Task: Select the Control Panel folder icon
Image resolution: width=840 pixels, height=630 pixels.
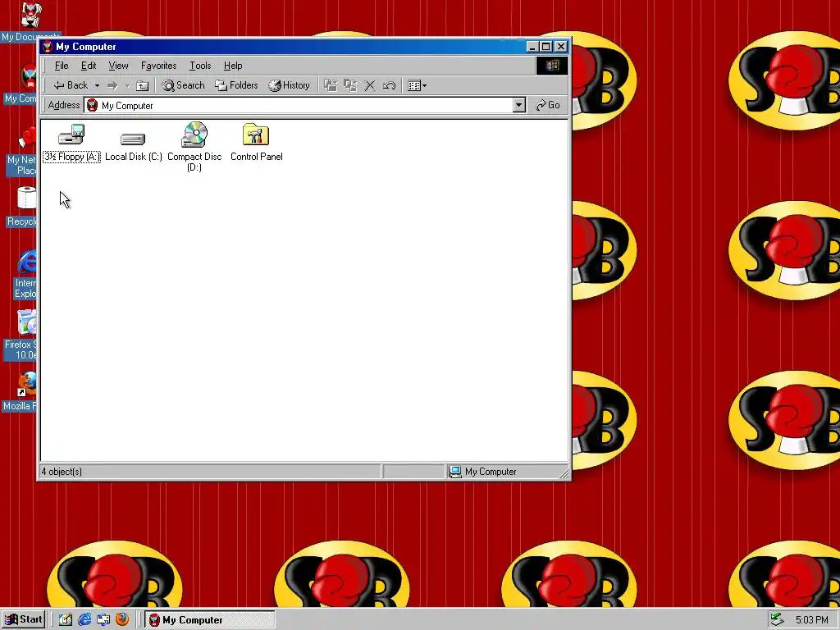Action: (256, 143)
